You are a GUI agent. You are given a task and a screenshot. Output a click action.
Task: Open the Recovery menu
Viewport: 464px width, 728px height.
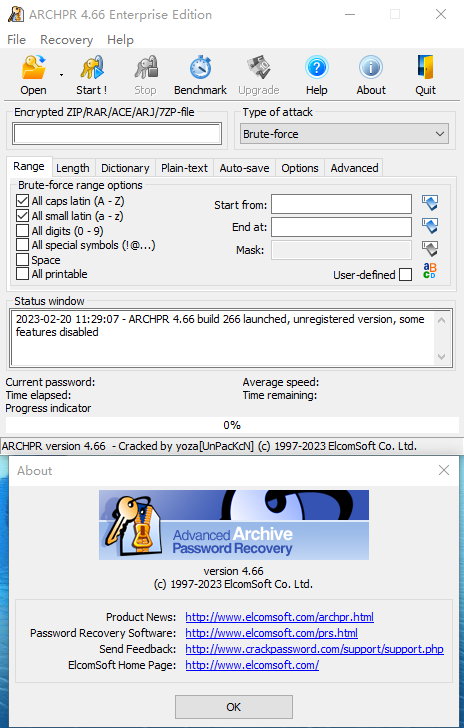click(x=66, y=39)
